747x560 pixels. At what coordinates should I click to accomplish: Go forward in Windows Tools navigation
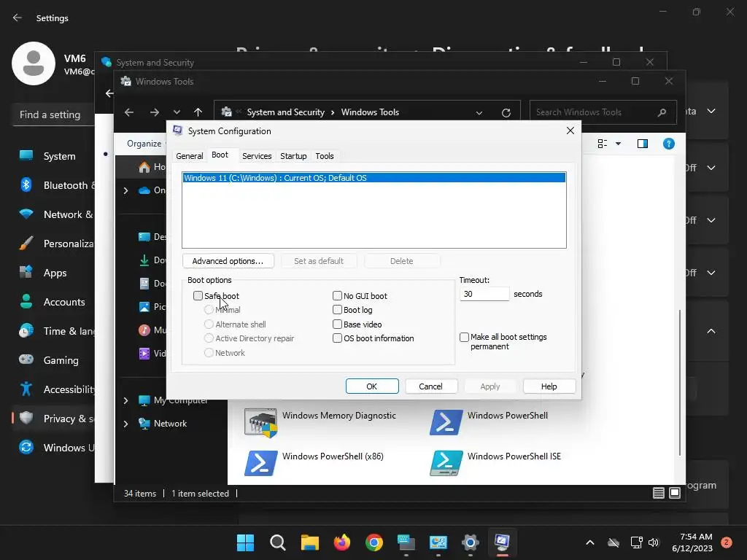[x=155, y=112]
